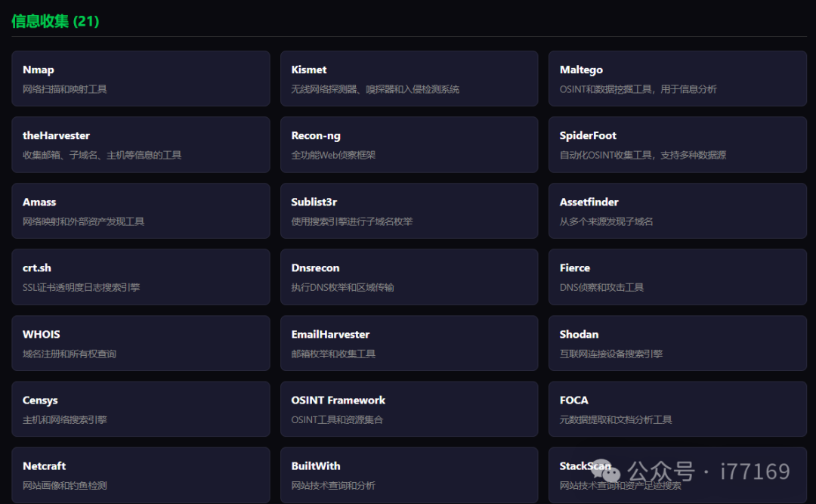
Task: Click the OSINT Framework card
Action: click(x=409, y=410)
